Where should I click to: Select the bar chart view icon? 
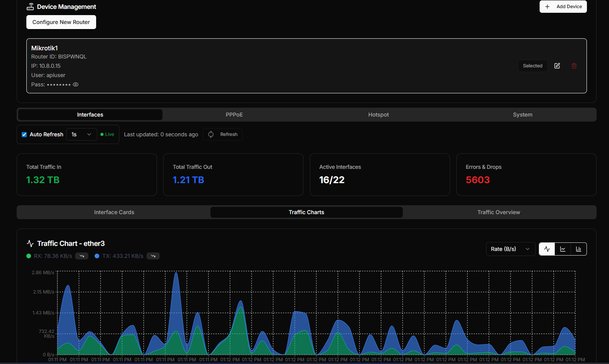[x=579, y=249]
